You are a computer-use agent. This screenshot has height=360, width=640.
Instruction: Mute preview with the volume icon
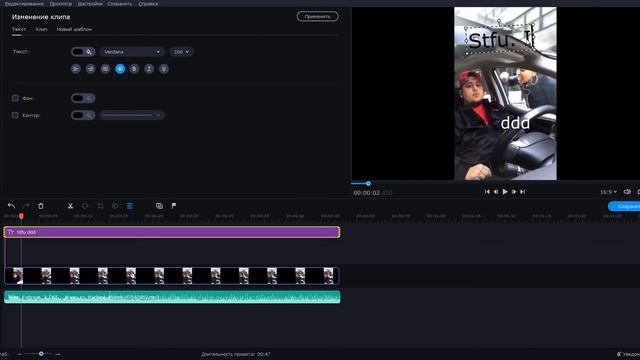coord(627,191)
